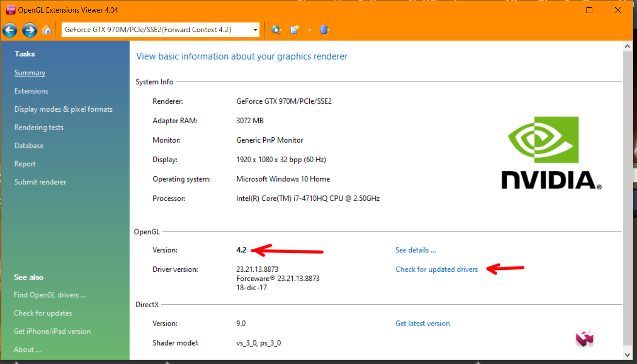Go to Rendering tests
This screenshot has height=364, width=637.
pos(39,127)
